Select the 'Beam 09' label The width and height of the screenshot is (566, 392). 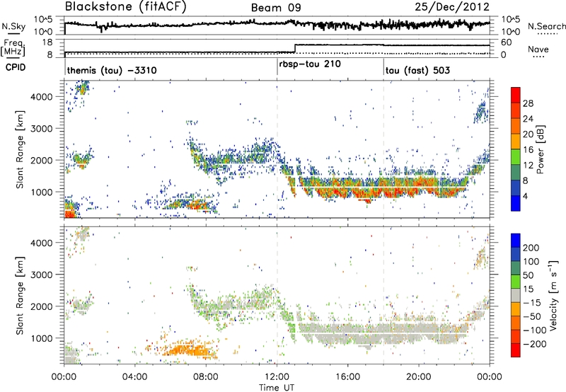click(x=276, y=8)
